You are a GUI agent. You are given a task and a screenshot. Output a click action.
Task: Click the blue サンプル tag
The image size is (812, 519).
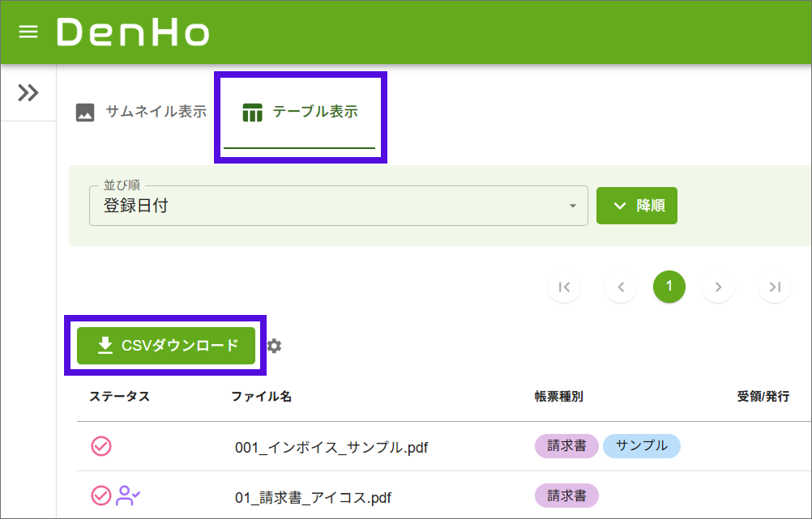click(x=641, y=445)
